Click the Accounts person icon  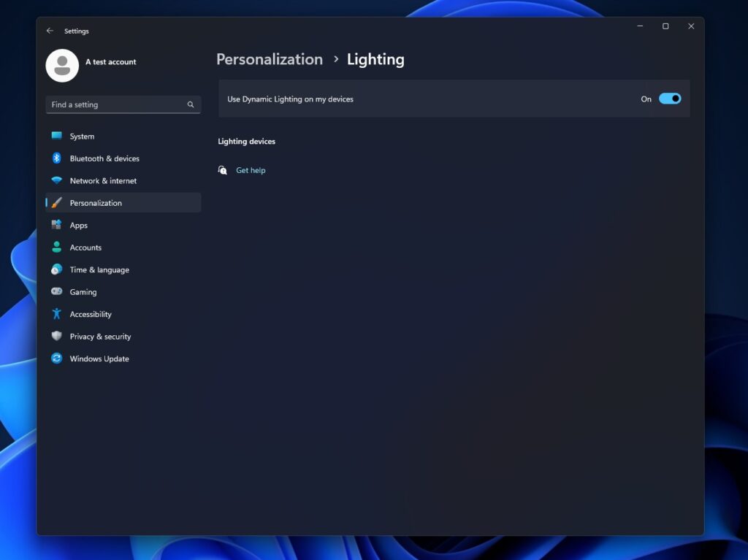tap(57, 247)
